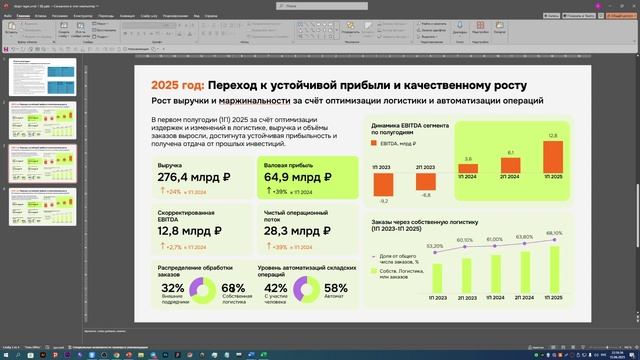Collapse the ribbon chevron

click(x=635, y=41)
